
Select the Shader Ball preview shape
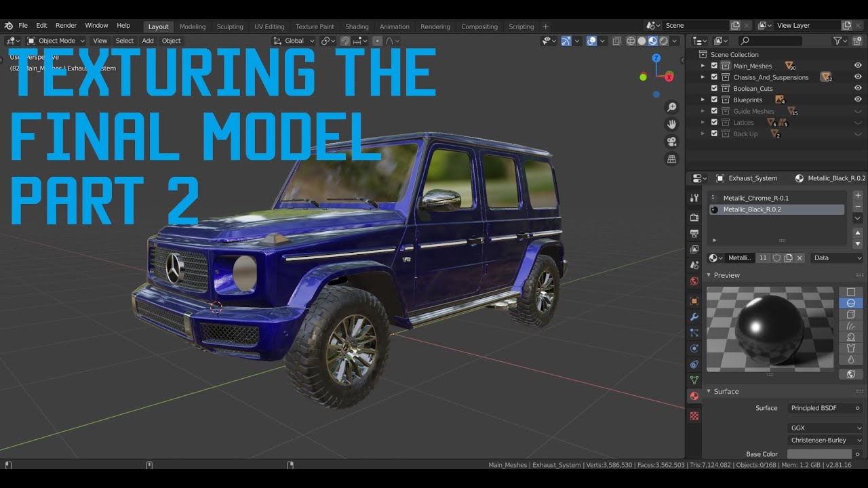[x=851, y=337]
